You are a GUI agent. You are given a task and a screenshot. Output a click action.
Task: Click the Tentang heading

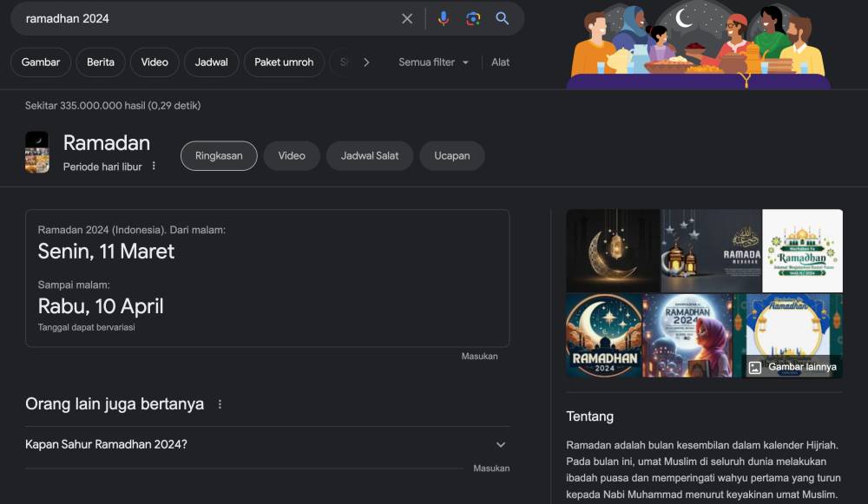coord(589,416)
